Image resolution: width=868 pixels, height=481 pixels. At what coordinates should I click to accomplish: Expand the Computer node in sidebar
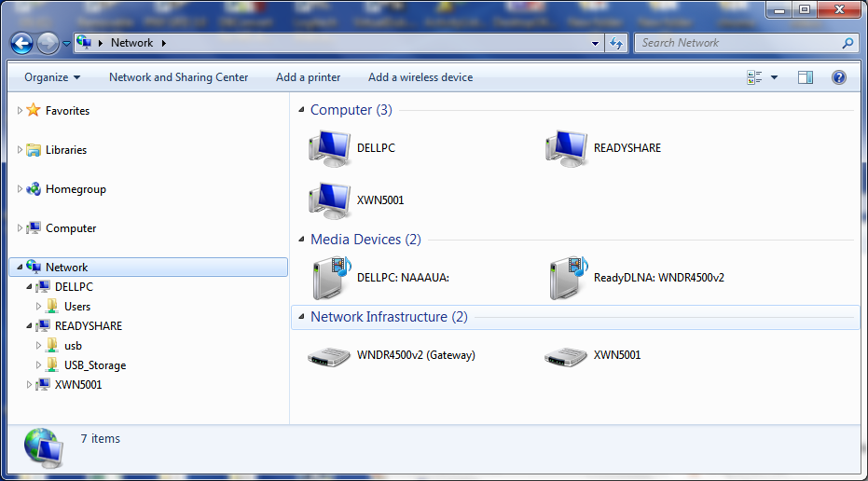coord(20,228)
